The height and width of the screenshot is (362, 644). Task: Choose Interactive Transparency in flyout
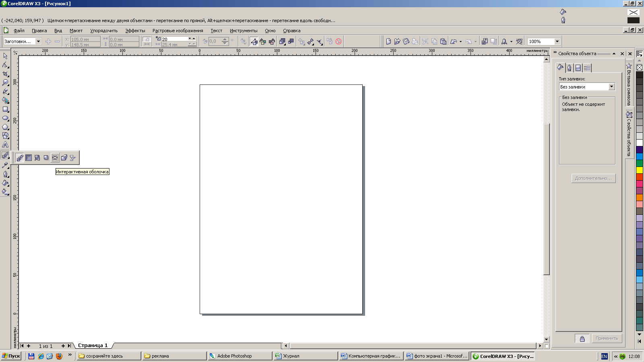pyautogui.click(x=73, y=158)
